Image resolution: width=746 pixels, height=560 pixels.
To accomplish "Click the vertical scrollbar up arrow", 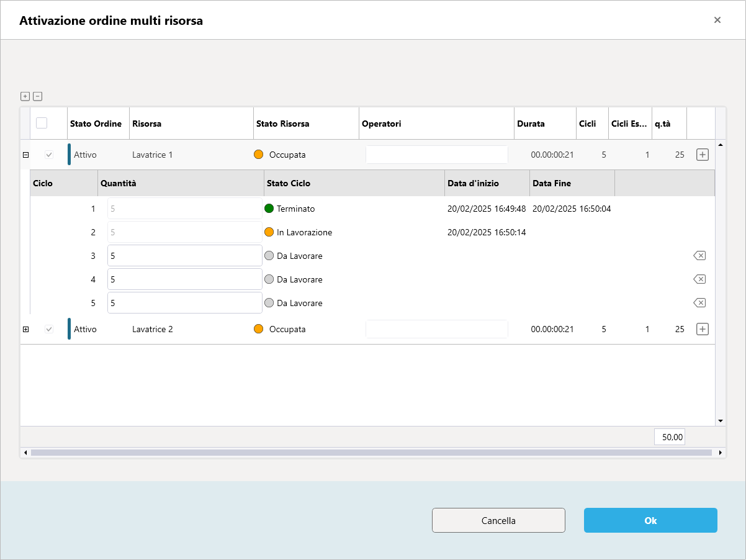I will pos(721,145).
